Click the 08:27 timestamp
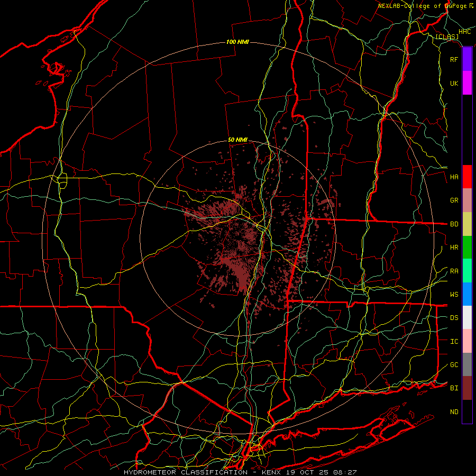The width and height of the screenshot is (476, 476). click(x=346, y=472)
